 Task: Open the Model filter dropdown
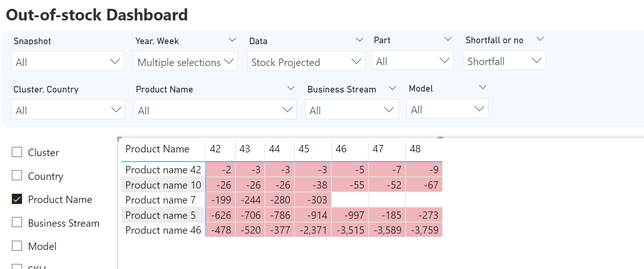pos(447,109)
